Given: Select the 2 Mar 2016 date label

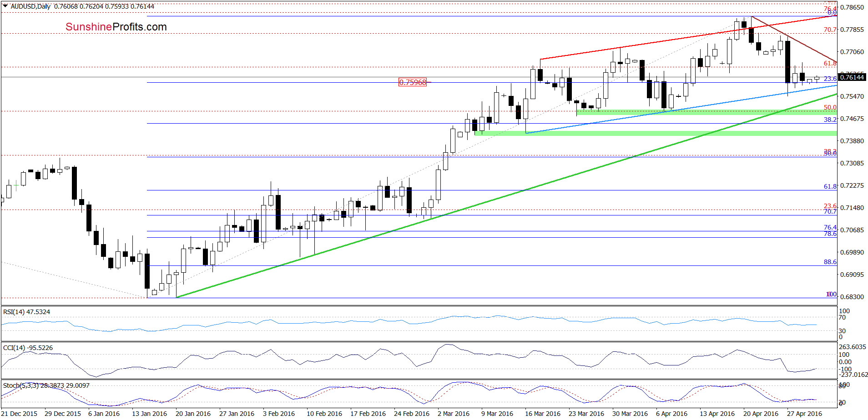Looking at the screenshot, I should (454, 414).
